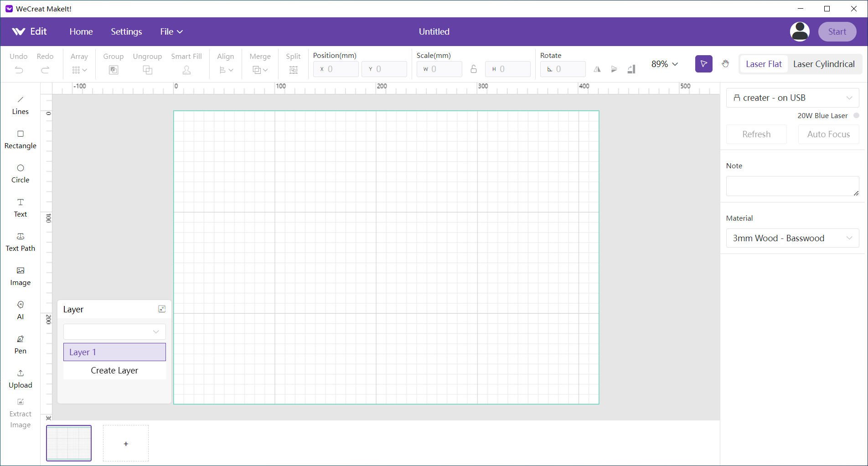Screen dimensions: 868x466
Task: Open the user account avatar
Action: coord(799,31)
